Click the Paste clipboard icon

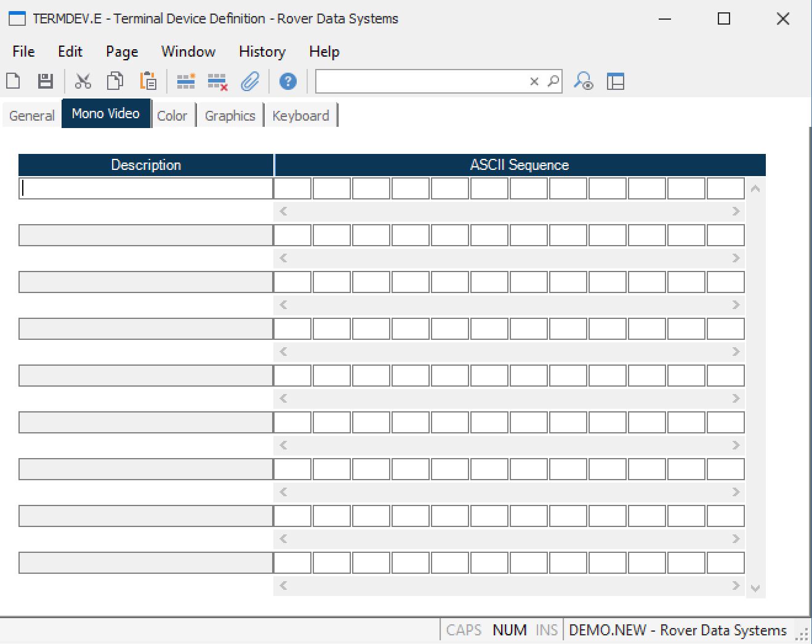click(x=148, y=81)
